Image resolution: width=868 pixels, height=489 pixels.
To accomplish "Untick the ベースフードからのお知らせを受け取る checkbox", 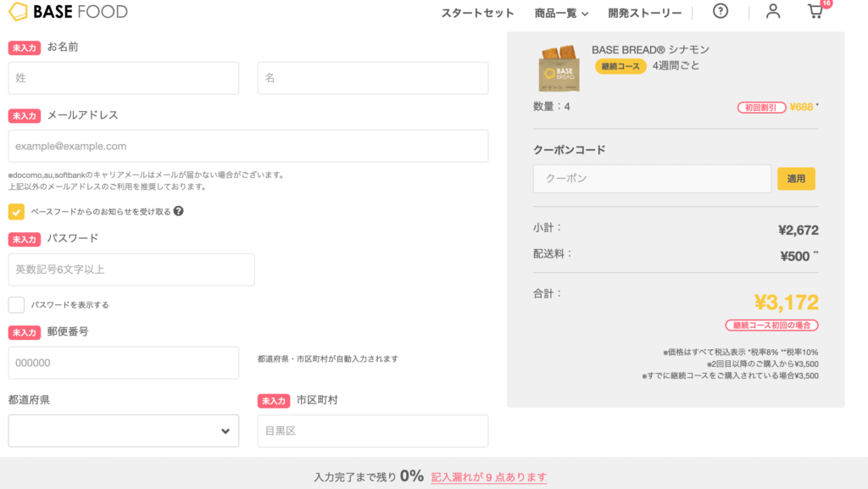I will (x=16, y=211).
